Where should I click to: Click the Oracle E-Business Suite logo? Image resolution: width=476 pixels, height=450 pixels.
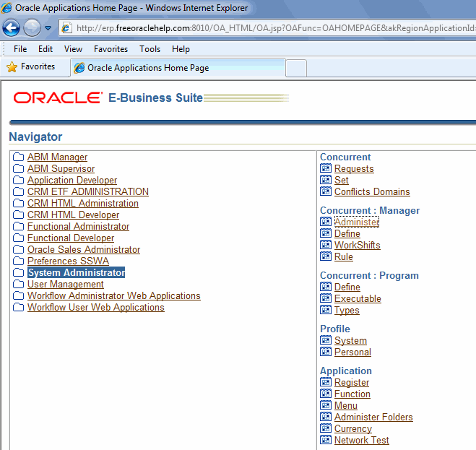[x=108, y=98]
